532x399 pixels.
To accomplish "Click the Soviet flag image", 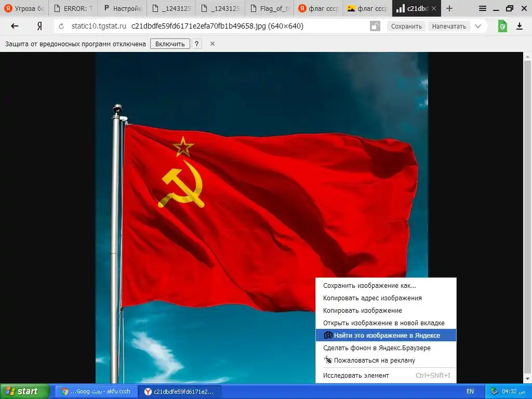I will click(262, 218).
